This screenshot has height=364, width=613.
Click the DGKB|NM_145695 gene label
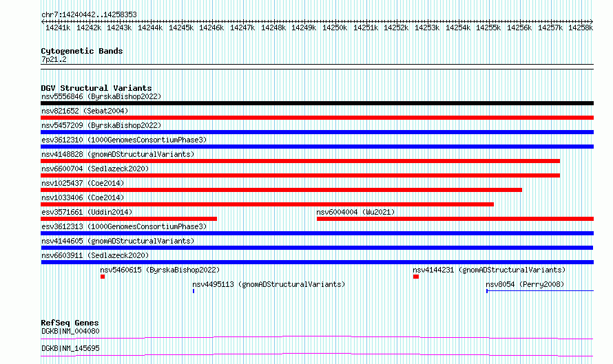(x=70, y=348)
